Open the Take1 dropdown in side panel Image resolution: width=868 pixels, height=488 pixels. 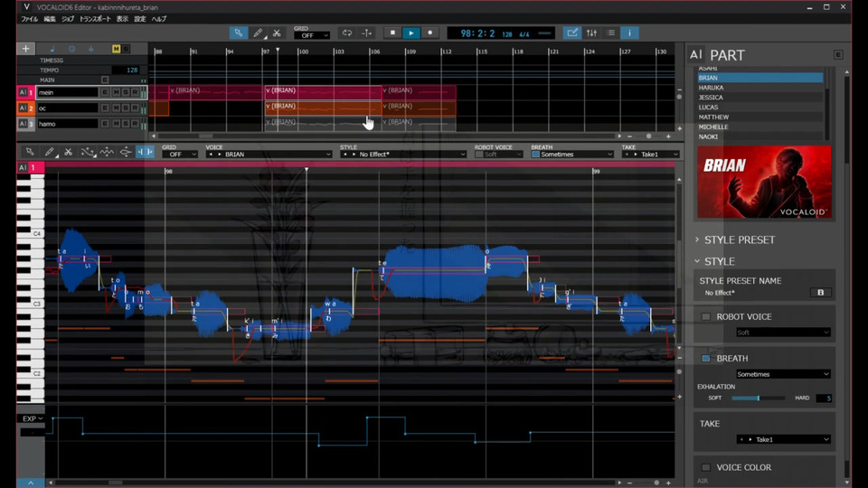[782, 439]
